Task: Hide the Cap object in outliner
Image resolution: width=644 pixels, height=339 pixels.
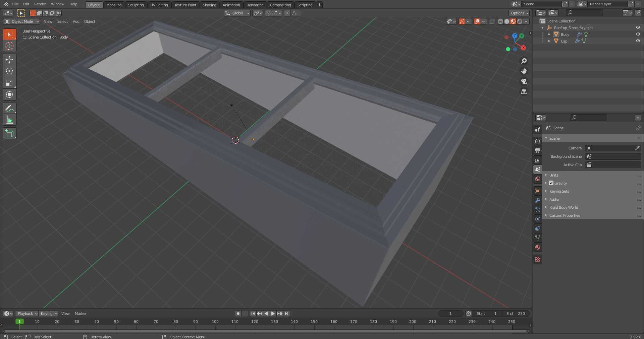Action: [x=638, y=41]
